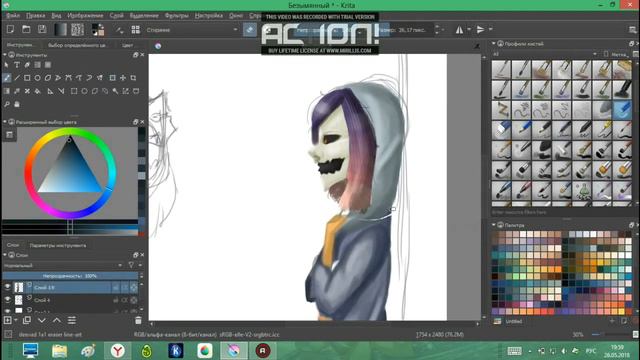Open the brush presets grid button
The image size is (640, 360).
click(136, 30)
